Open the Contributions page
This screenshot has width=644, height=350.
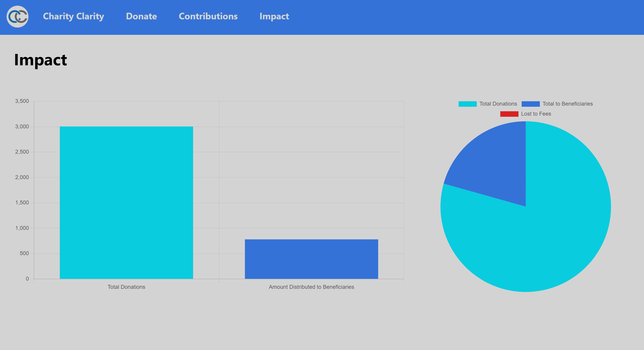coord(208,17)
